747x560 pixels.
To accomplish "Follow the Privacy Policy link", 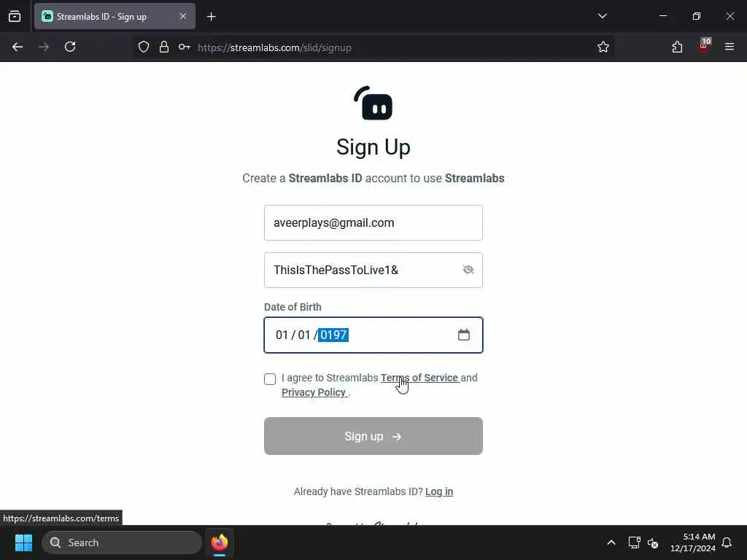I will (x=314, y=392).
